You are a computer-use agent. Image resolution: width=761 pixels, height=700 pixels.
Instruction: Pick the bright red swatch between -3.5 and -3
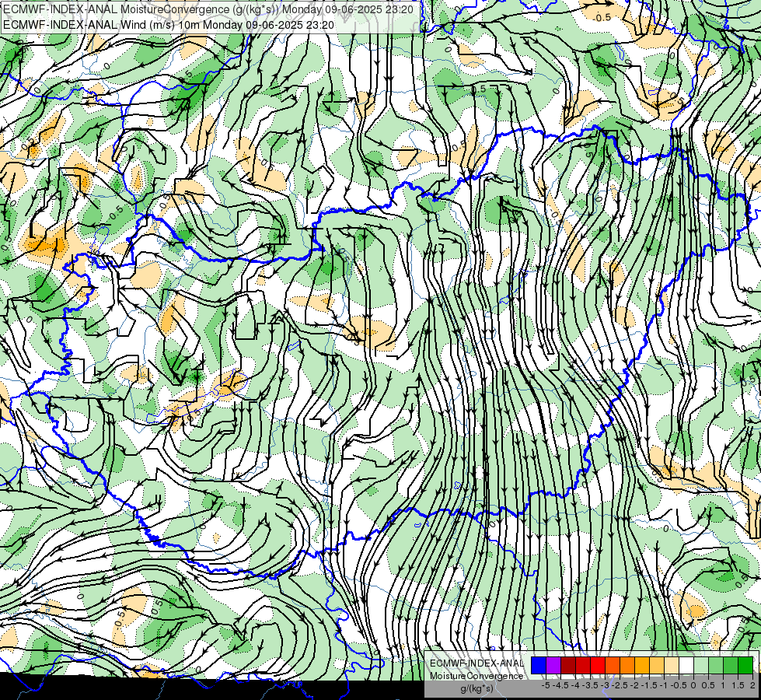(598, 666)
